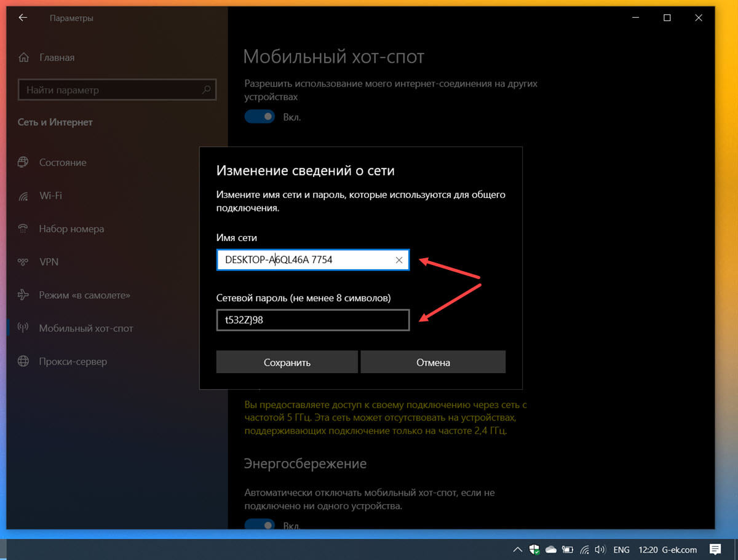738x560 pixels.
Task: Select the airplane mode icon
Action: (x=23, y=295)
